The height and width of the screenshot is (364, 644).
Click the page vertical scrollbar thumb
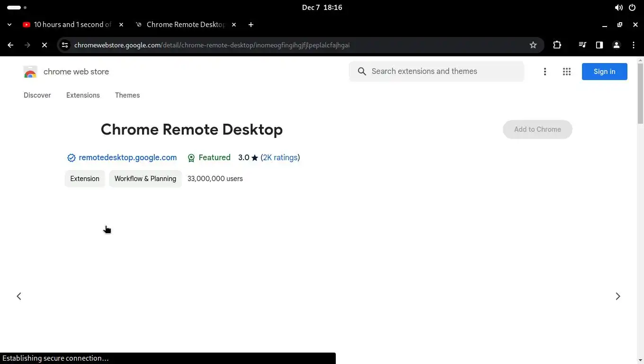point(640,93)
